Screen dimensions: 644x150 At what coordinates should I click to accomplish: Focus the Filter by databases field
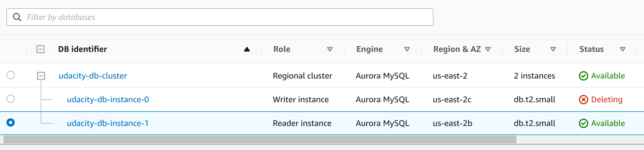point(220,17)
